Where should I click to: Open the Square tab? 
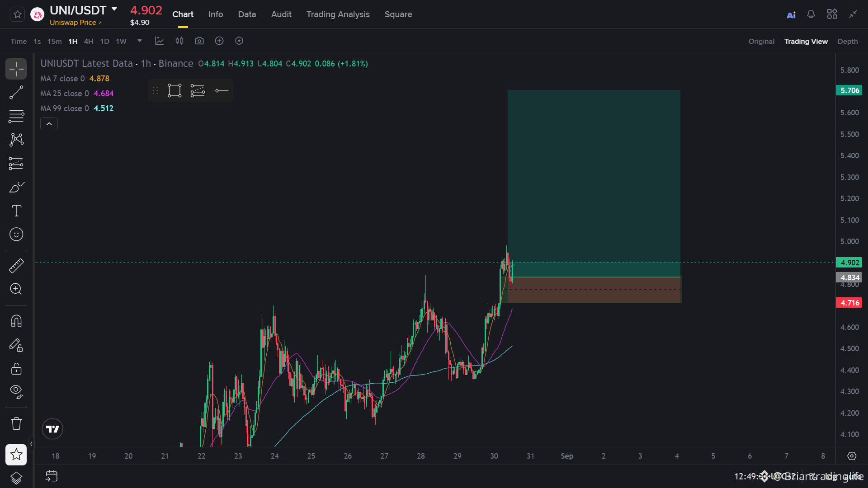pyautogui.click(x=398, y=14)
